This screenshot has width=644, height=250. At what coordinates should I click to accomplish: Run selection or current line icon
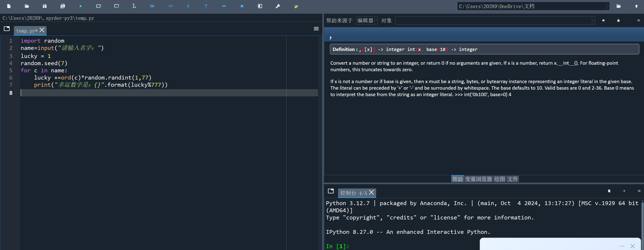[x=134, y=6]
